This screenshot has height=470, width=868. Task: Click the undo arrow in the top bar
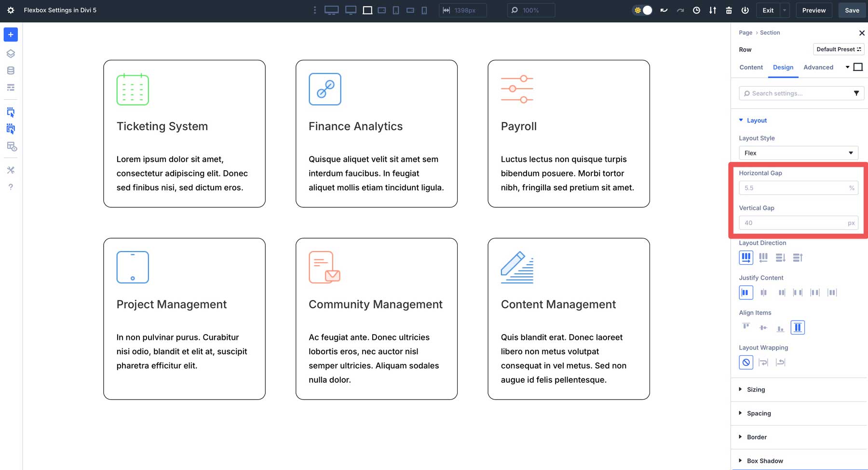coord(664,10)
